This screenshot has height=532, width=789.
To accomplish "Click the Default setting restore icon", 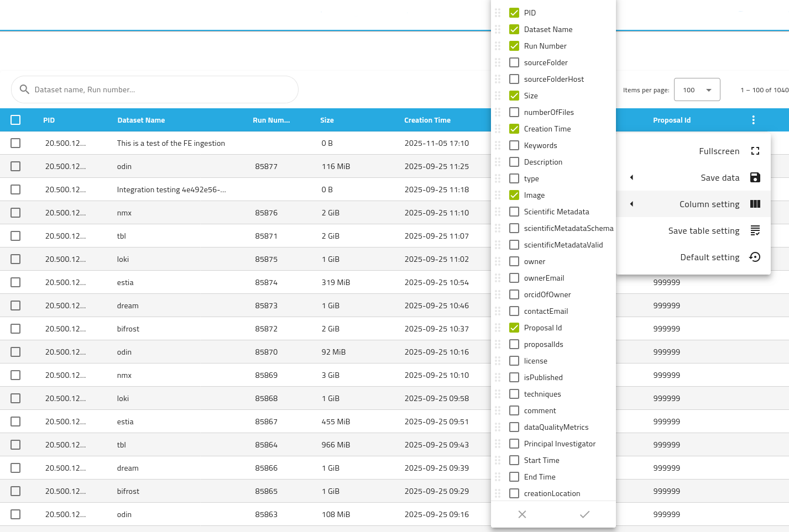I will pos(755,257).
